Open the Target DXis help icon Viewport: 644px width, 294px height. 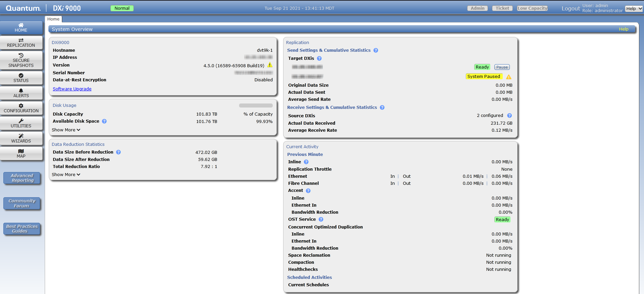tap(319, 58)
